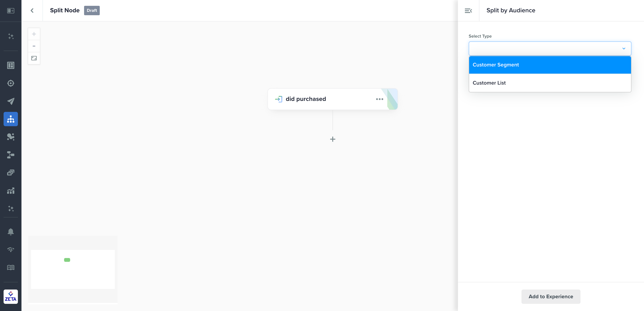Zoom in on the canvas
The height and width of the screenshot is (311, 644).
pyautogui.click(x=34, y=34)
